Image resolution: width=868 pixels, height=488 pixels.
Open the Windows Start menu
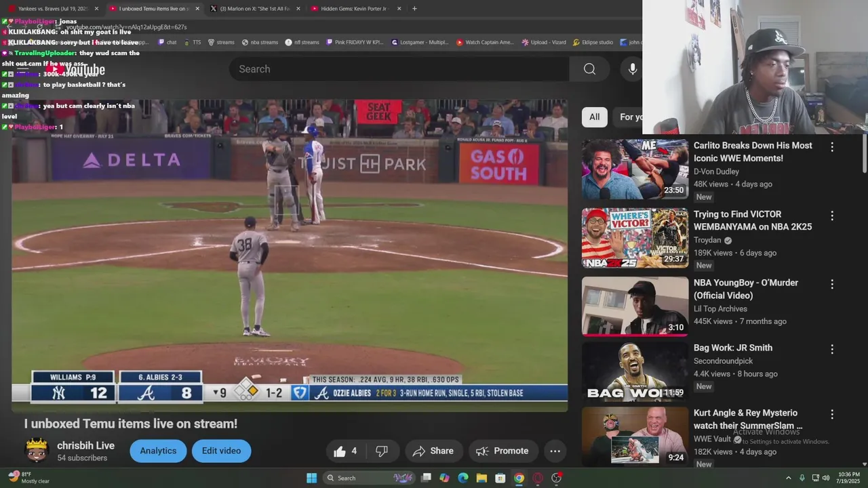coord(311,478)
